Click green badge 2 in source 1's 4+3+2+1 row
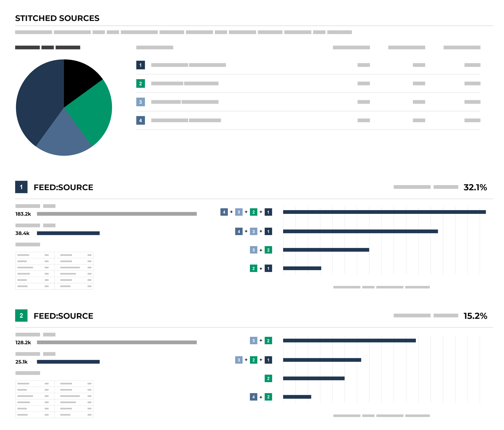 [253, 212]
